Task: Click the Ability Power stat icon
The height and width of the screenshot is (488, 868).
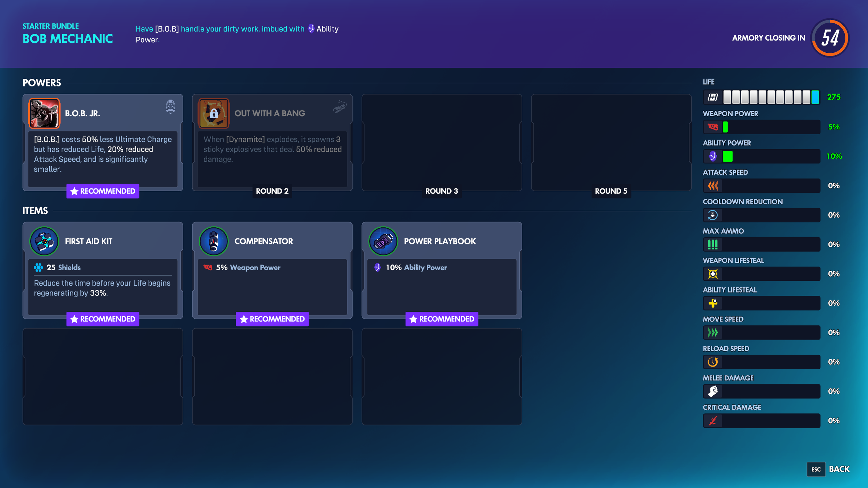Action: click(x=712, y=157)
